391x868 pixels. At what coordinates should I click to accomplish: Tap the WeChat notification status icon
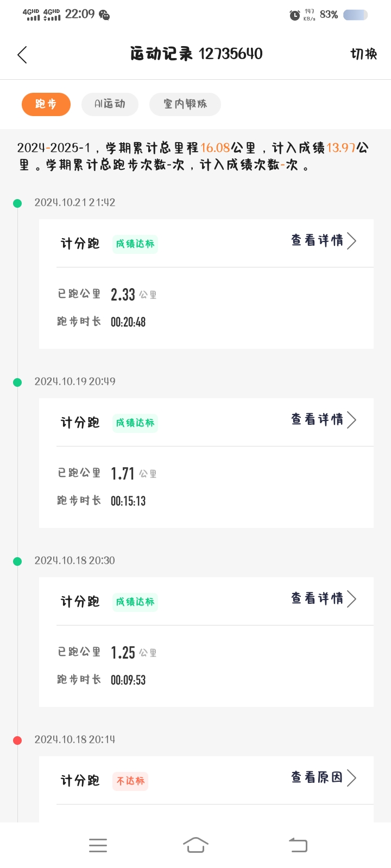point(104,15)
